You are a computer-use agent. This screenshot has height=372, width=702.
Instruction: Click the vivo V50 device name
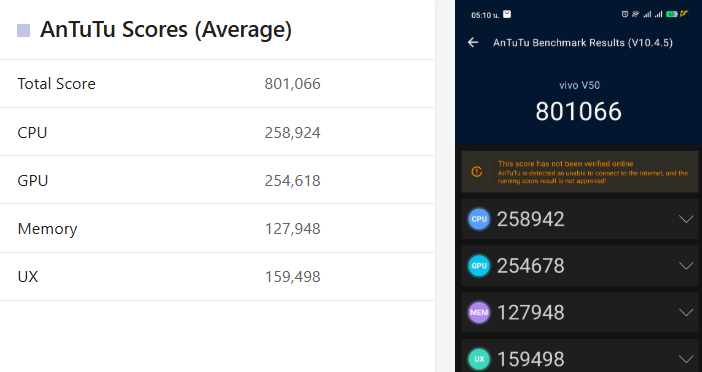579,85
